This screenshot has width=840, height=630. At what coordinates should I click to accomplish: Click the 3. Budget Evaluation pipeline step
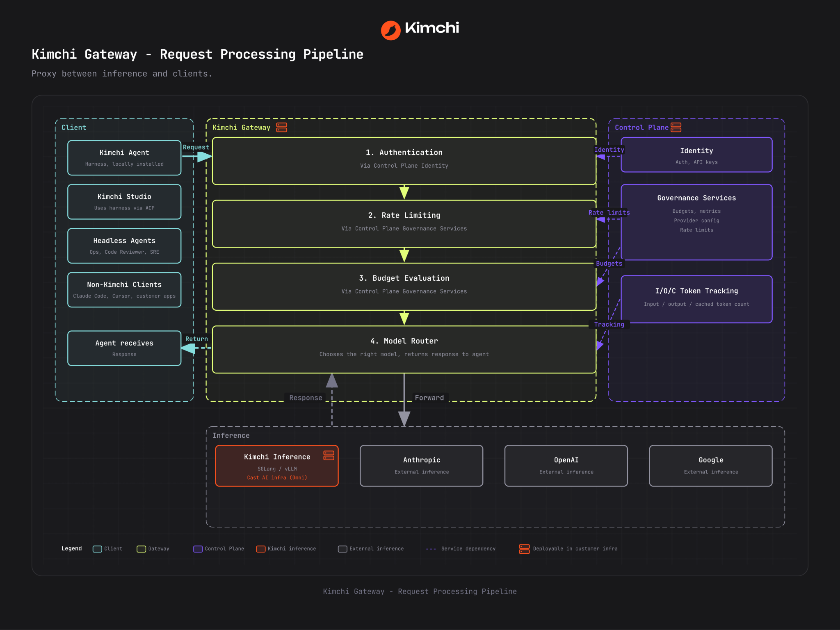[404, 287]
